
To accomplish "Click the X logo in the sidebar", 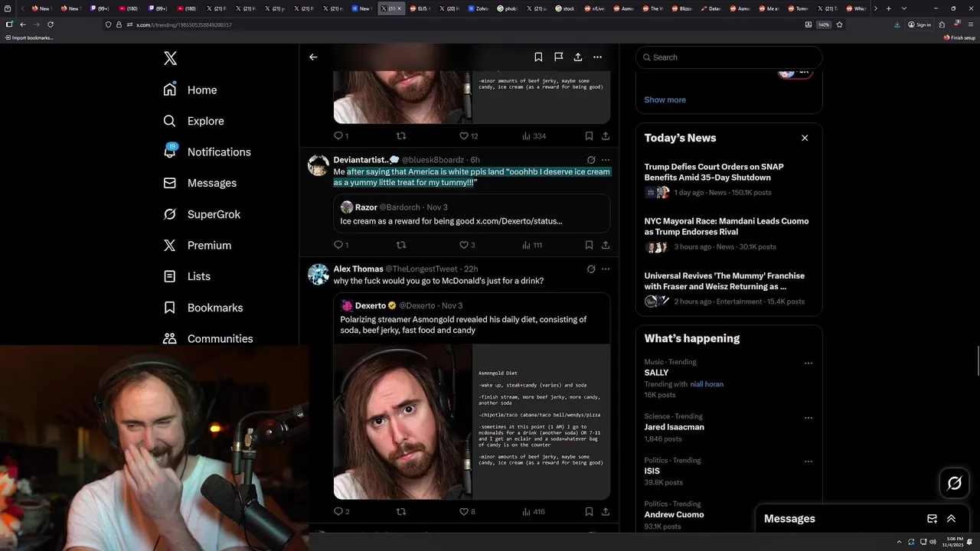I will click(170, 58).
